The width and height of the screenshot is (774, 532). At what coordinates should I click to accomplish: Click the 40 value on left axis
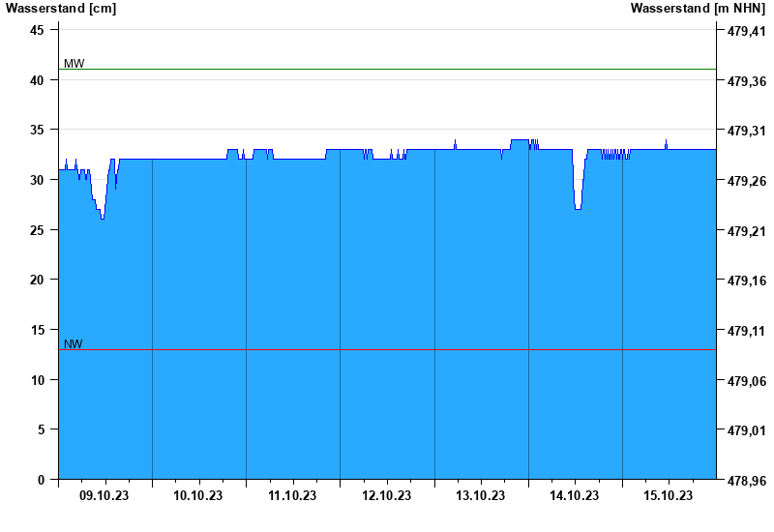37,80
